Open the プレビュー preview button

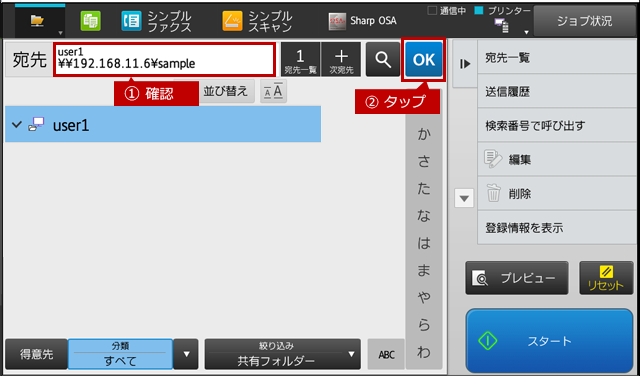(x=517, y=278)
